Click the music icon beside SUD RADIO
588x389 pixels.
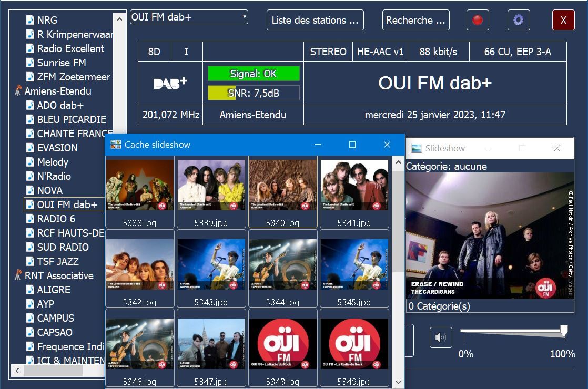(30, 247)
